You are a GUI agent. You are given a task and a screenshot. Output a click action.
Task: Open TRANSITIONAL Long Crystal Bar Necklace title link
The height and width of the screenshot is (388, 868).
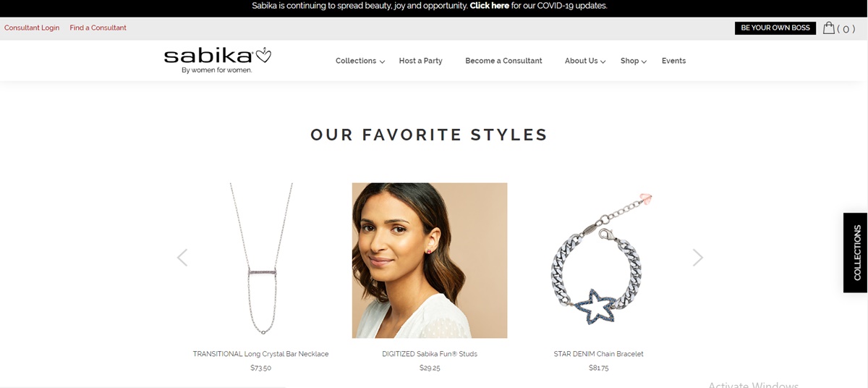coord(260,354)
